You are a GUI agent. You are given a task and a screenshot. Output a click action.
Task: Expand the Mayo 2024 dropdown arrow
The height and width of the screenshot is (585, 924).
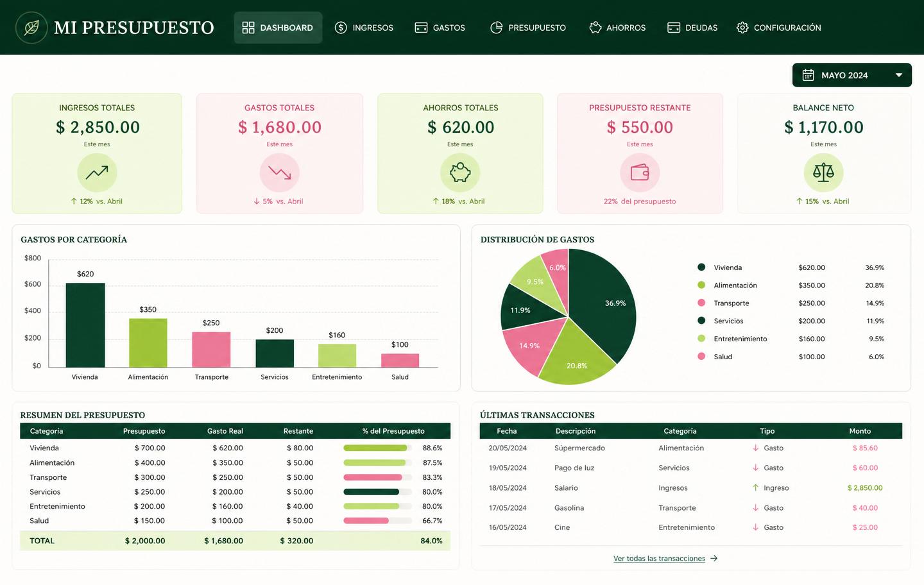(899, 75)
